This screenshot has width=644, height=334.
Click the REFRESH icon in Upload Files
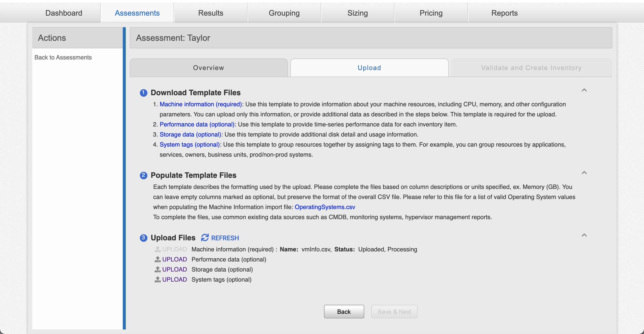pyautogui.click(x=204, y=237)
